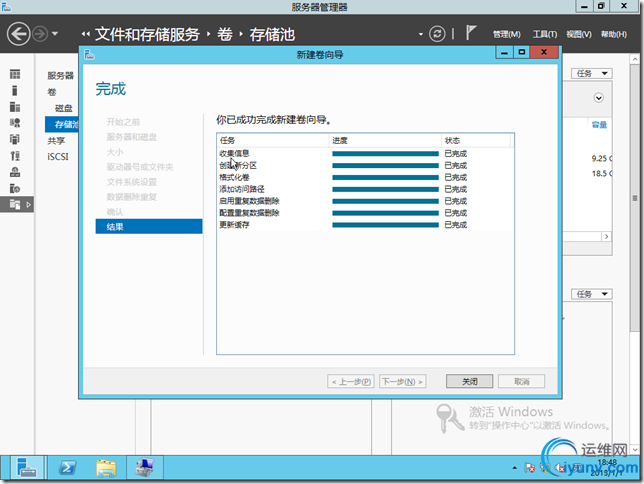Launch PowerShell from the taskbar
This screenshot has width=644, height=484.
(67, 468)
